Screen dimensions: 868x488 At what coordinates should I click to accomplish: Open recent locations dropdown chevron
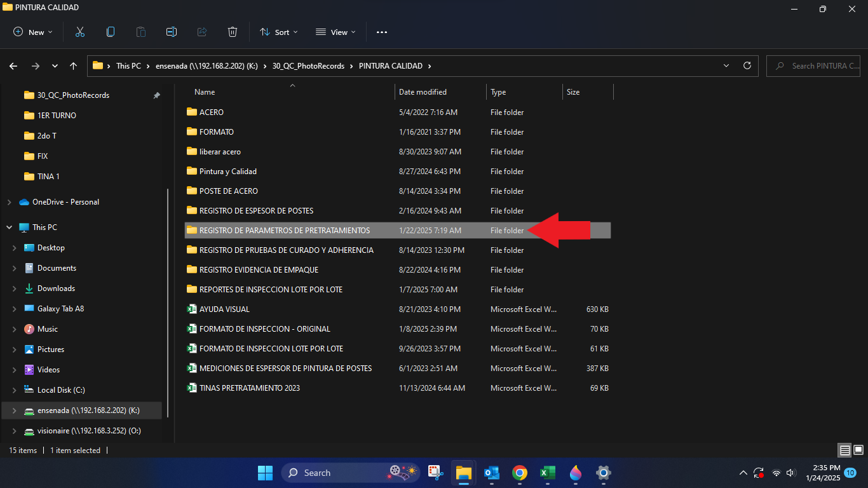[x=55, y=65]
